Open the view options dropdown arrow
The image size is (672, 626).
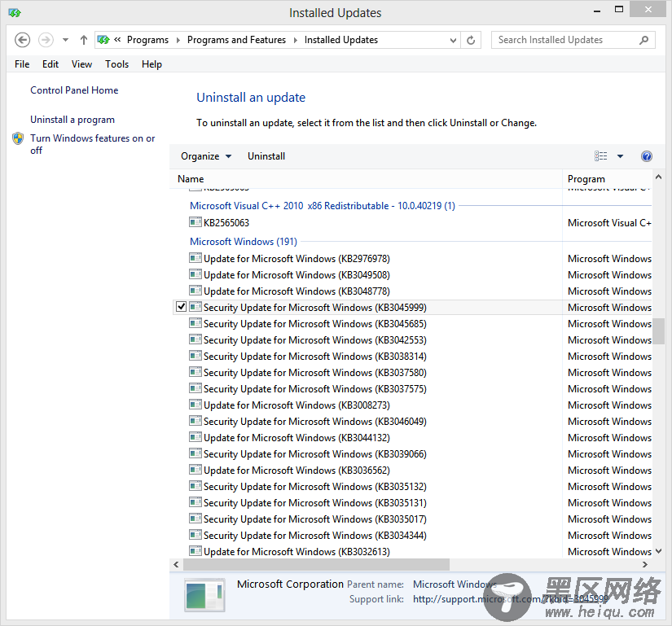pos(620,156)
